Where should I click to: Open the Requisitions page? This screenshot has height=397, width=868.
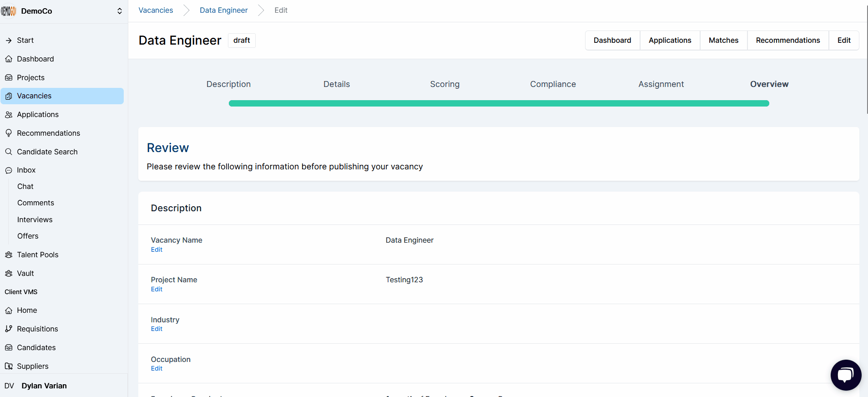(62, 329)
